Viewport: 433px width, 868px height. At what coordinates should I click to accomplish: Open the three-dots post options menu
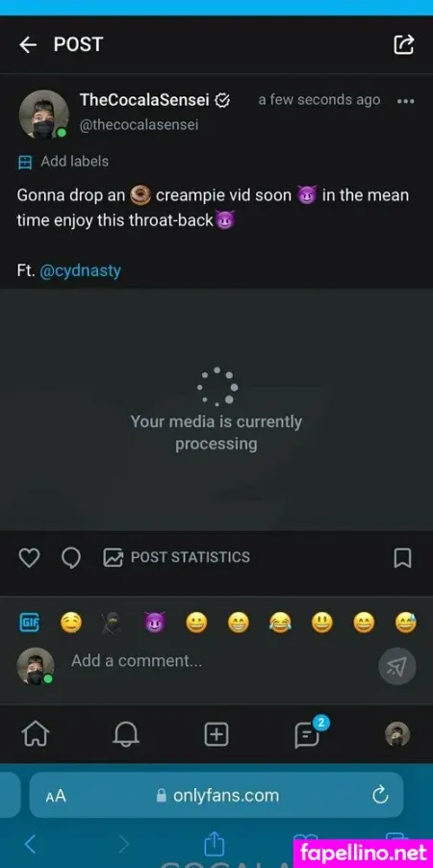406,101
